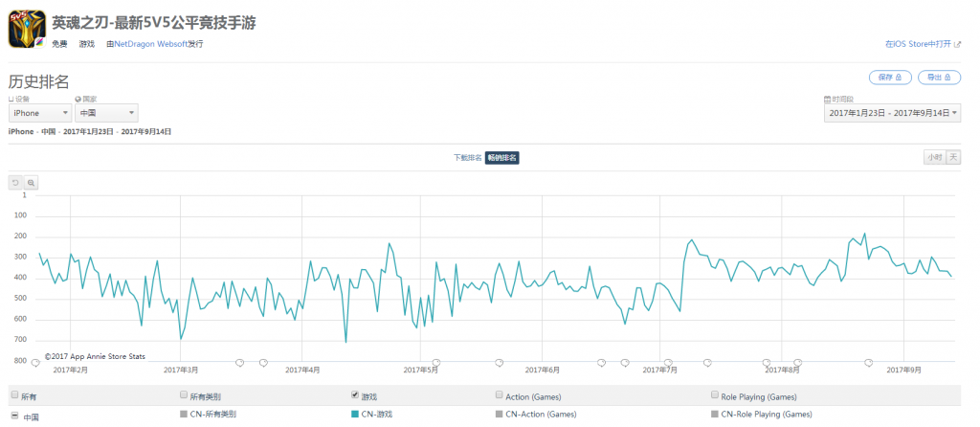This screenshot has height=427, width=980.
Task: Click the event bubble just before 2017年9月
Action: [868, 363]
